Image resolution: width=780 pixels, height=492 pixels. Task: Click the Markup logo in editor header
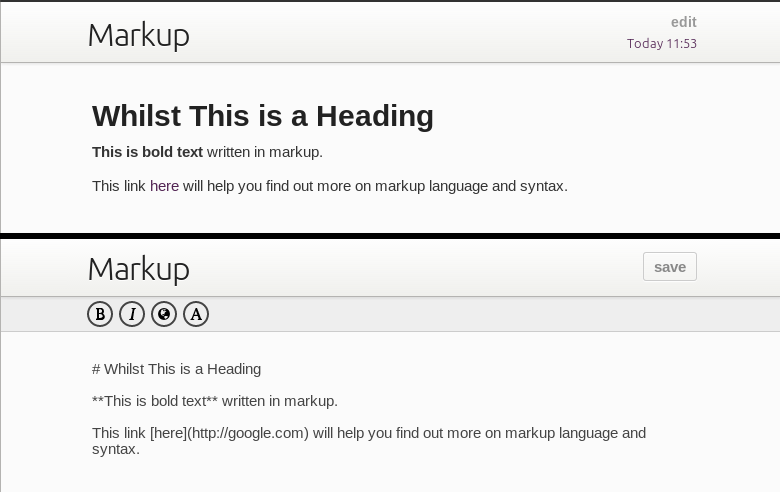(138, 269)
